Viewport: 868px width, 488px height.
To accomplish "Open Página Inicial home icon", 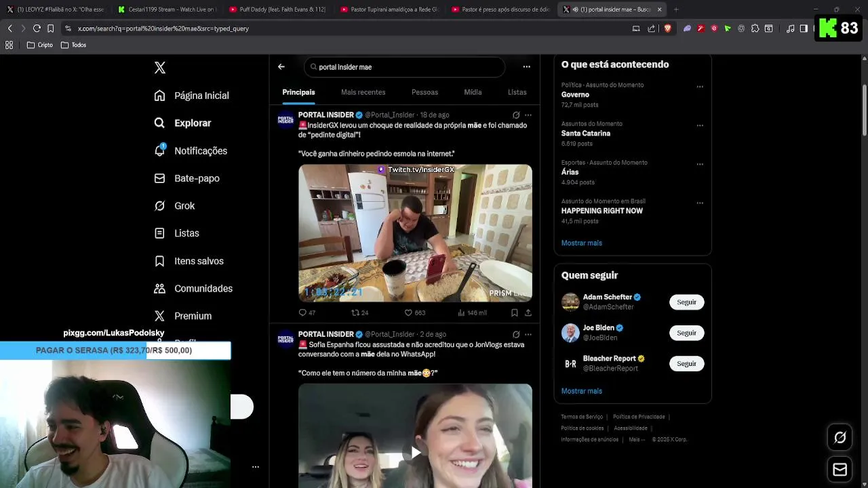I will (159, 96).
